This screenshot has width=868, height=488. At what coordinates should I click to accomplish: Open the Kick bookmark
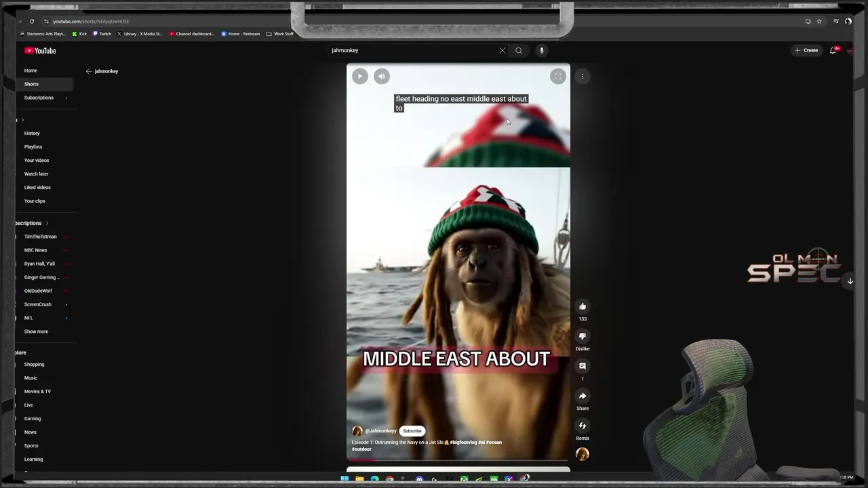[80, 34]
